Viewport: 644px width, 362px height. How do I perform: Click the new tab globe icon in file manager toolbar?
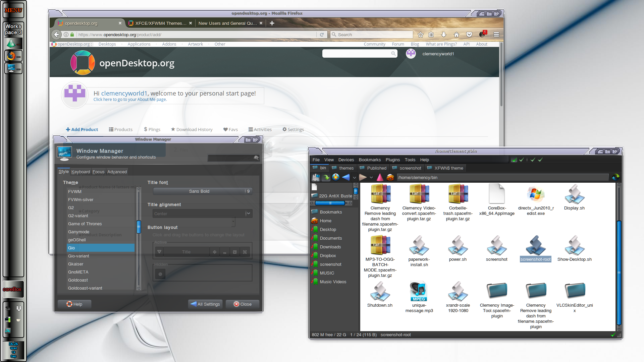[x=336, y=177]
